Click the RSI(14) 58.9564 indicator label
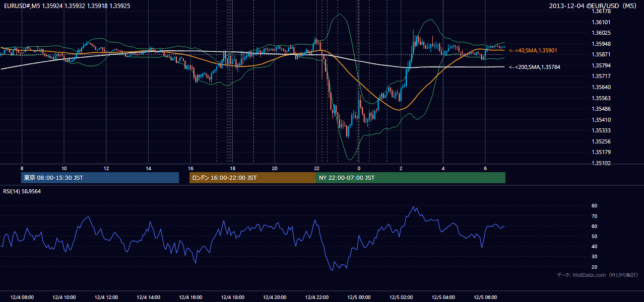The width and height of the screenshot is (644, 302). point(22,191)
